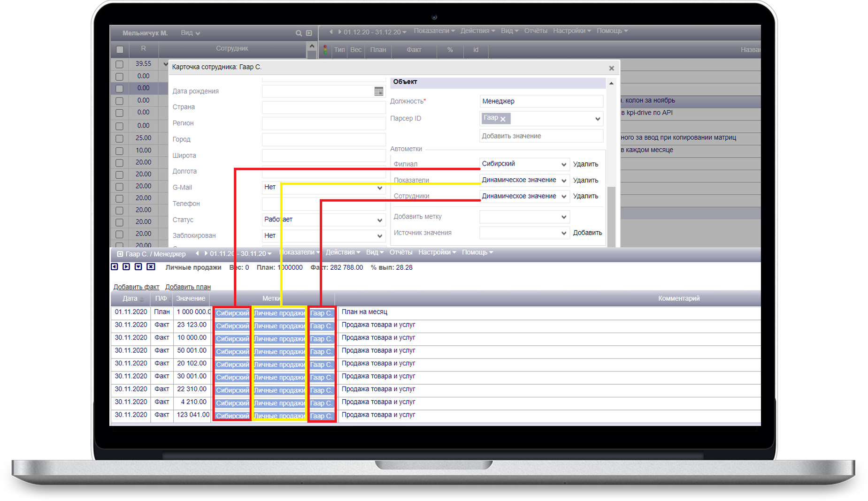The width and height of the screenshot is (868, 501).
Task: Click the Должность input field with Менеджер
Action: (541, 101)
